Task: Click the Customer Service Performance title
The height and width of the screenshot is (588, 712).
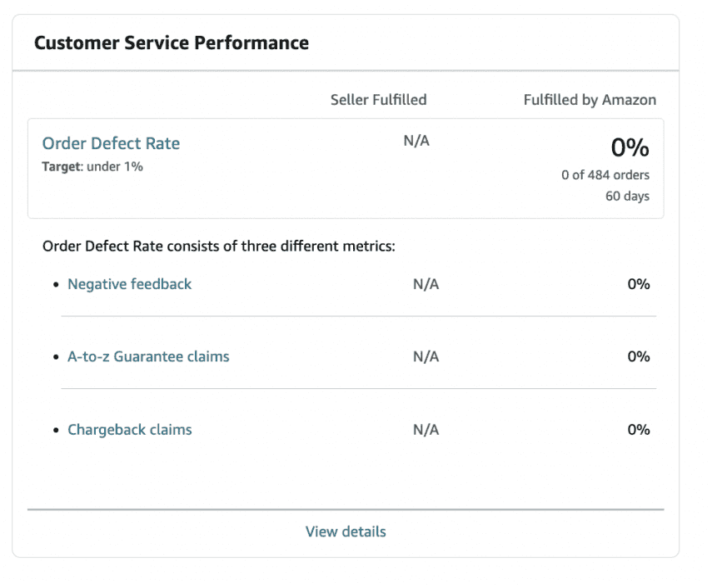Action: [x=171, y=42]
